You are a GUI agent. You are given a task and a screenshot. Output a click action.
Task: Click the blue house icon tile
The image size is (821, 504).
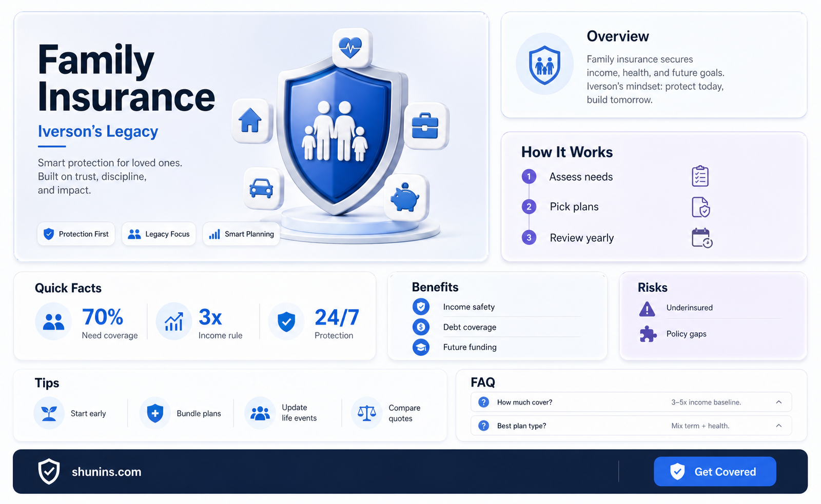(251, 120)
